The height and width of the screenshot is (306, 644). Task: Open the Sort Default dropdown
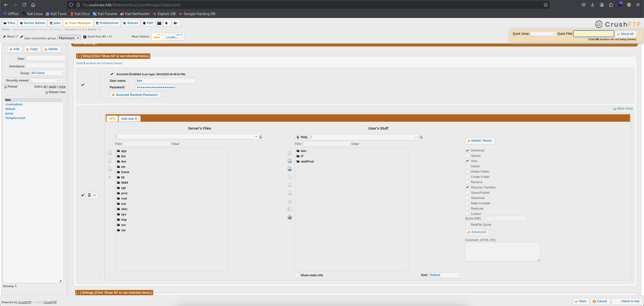tap(445, 275)
